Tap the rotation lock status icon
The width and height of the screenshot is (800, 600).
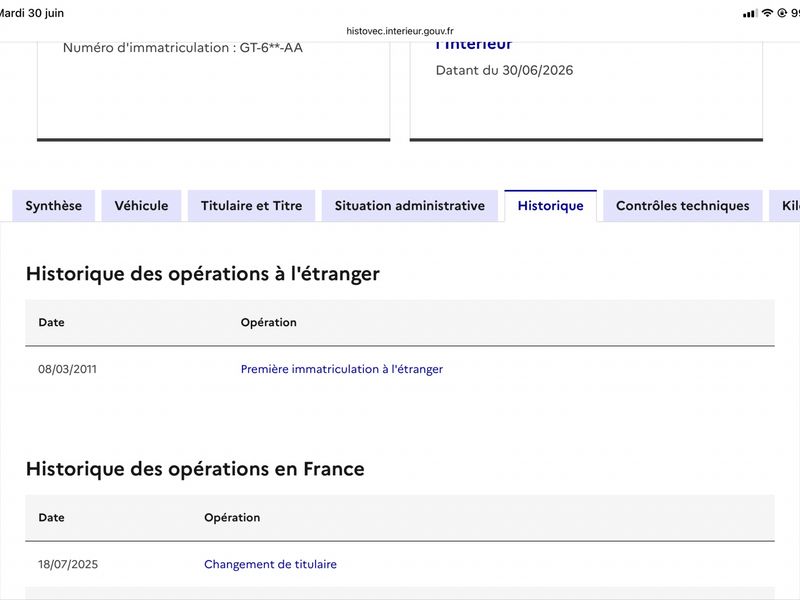pos(782,13)
